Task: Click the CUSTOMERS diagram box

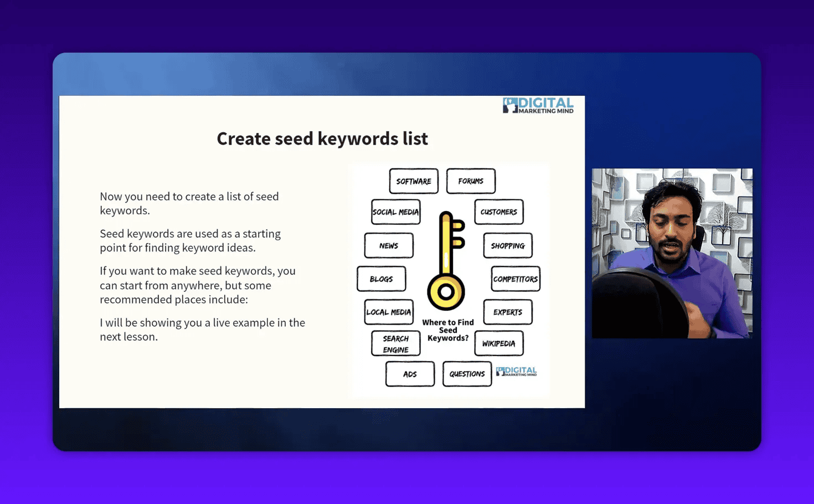Action: coord(498,212)
